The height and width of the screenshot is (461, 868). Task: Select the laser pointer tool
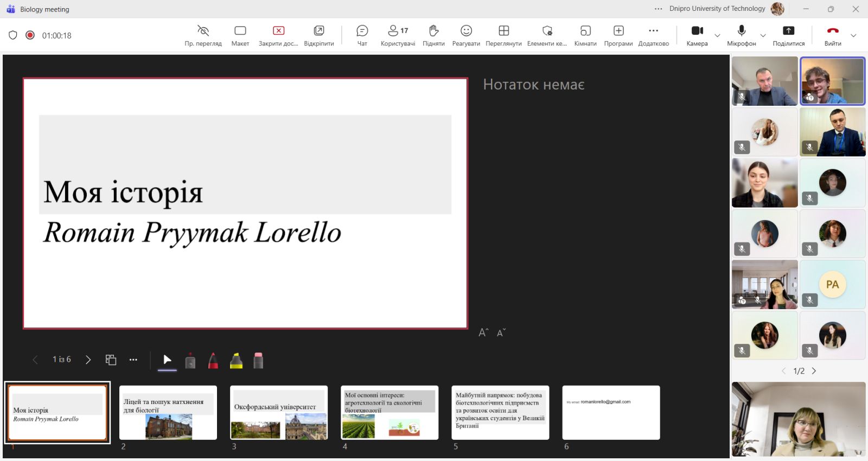tap(190, 361)
